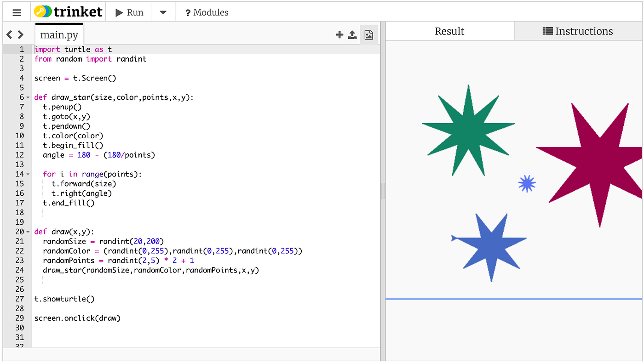644x363 pixels.
Task: Collapse the draw function definition
Action: tap(29, 232)
